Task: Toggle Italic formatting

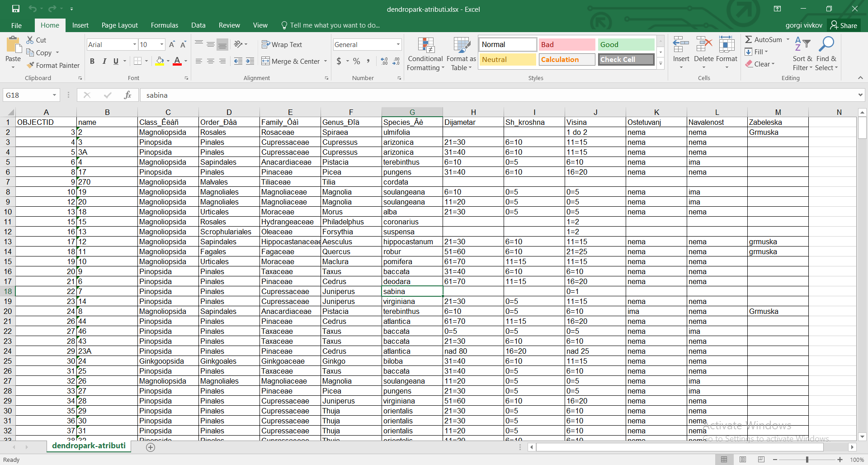Action: (104, 61)
